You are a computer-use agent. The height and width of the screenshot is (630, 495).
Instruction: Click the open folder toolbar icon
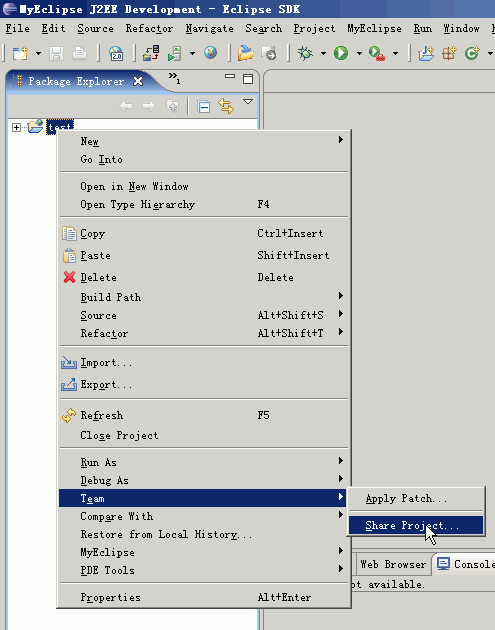245,53
